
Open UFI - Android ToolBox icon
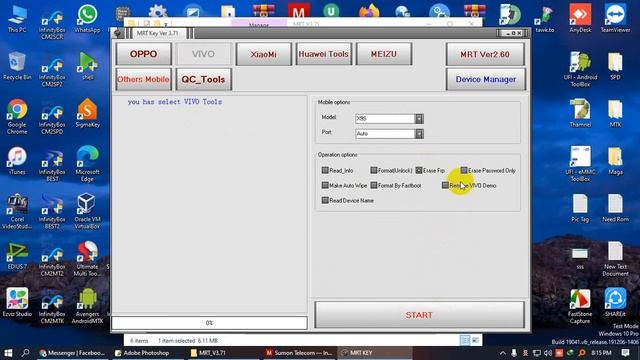580,69
